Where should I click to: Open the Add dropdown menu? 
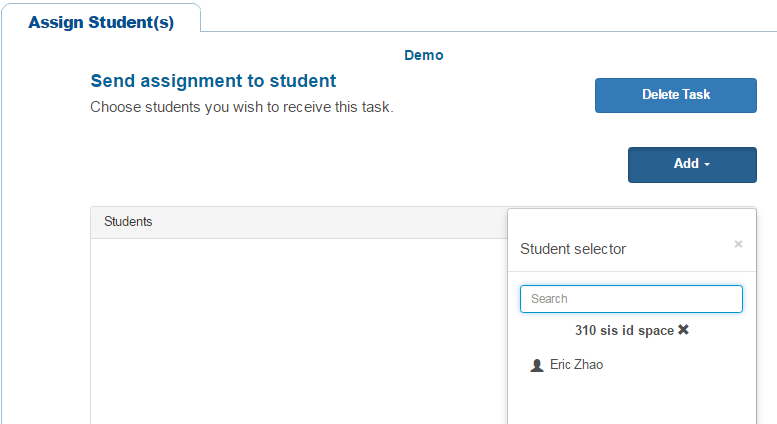[x=691, y=165]
